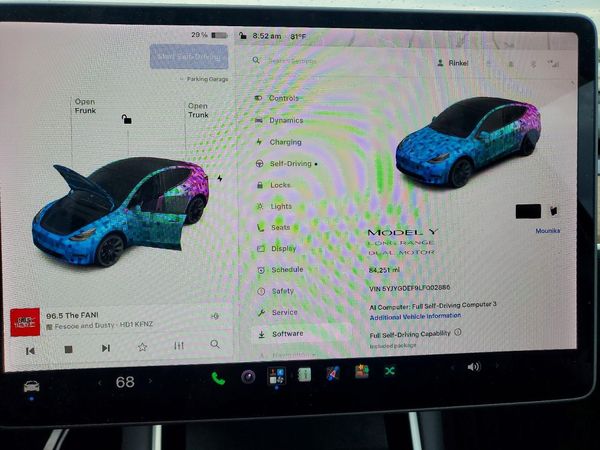Search media with the magnifier icon
The width and height of the screenshot is (600, 450).
click(x=215, y=344)
